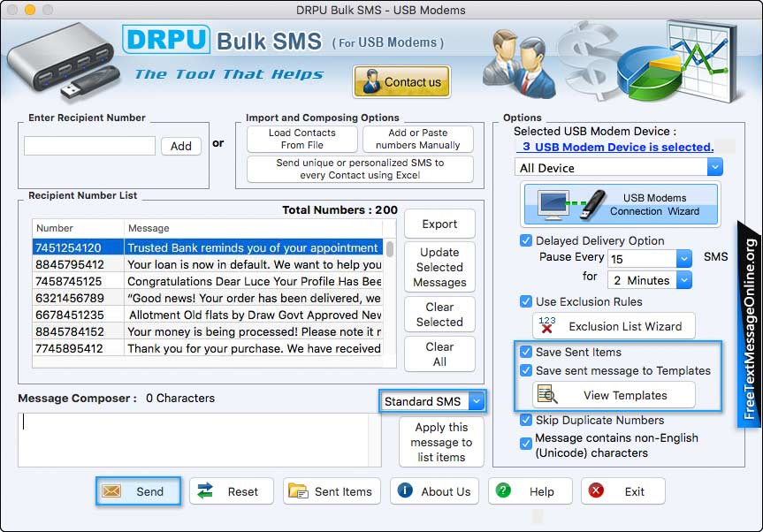Open the Pause Every 15 SMS dropdown

(650, 259)
